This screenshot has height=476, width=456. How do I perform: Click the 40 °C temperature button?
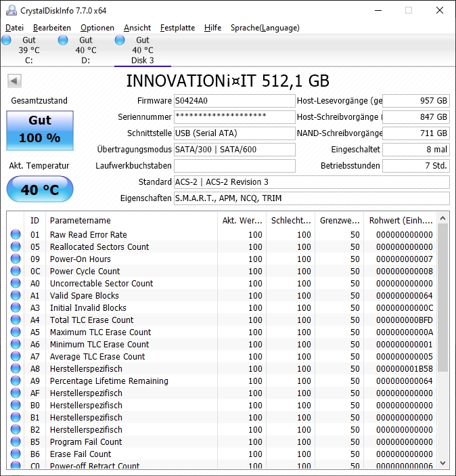click(x=40, y=189)
